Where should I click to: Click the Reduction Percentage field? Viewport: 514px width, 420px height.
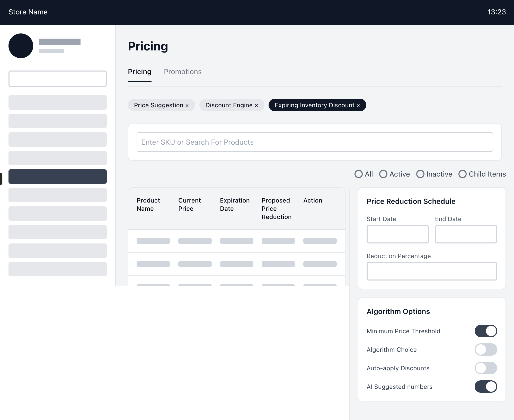tap(432, 271)
